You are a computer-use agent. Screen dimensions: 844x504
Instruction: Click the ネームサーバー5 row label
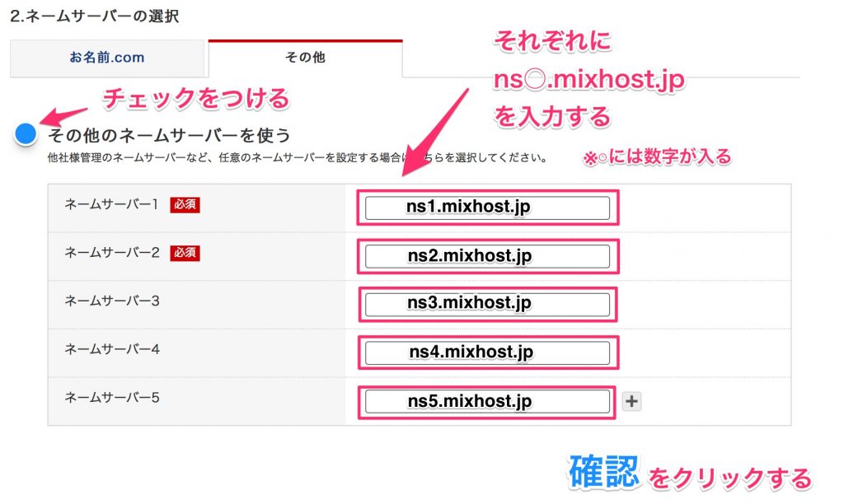(111, 398)
